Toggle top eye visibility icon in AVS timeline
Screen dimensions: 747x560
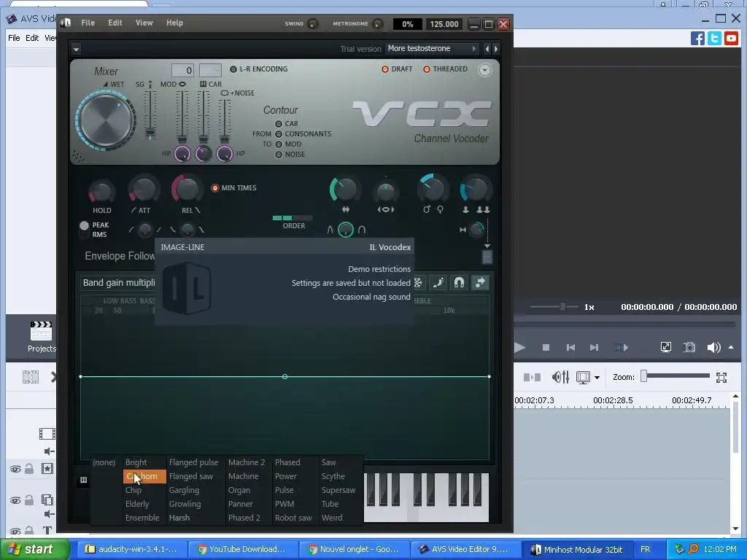tap(15, 470)
